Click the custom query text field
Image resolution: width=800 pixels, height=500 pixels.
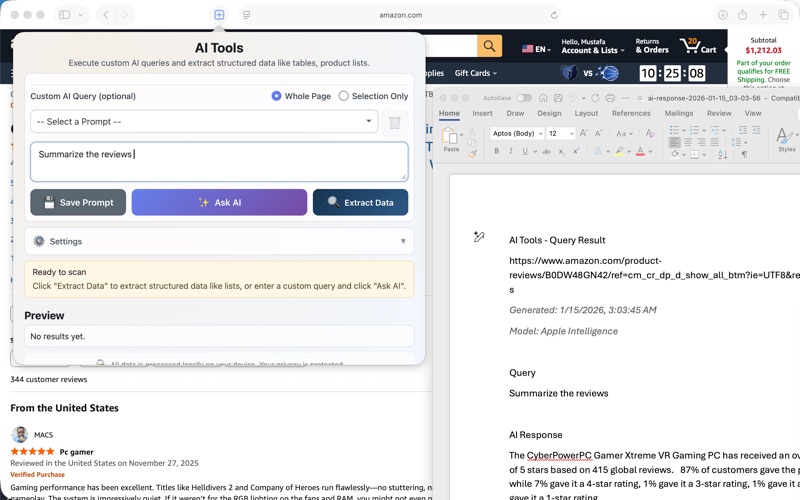[x=219, y=162]
